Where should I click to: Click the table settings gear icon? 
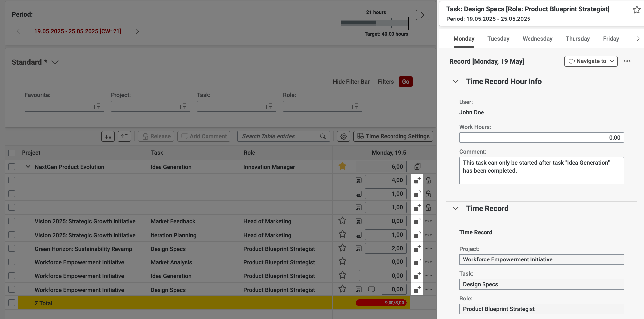pos(344,136)
